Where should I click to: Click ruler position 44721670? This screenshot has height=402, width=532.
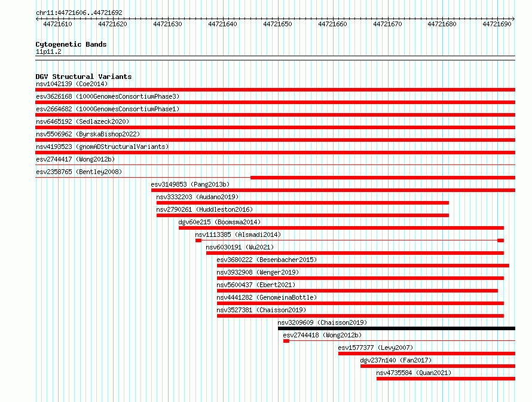[x=387, y=24]
